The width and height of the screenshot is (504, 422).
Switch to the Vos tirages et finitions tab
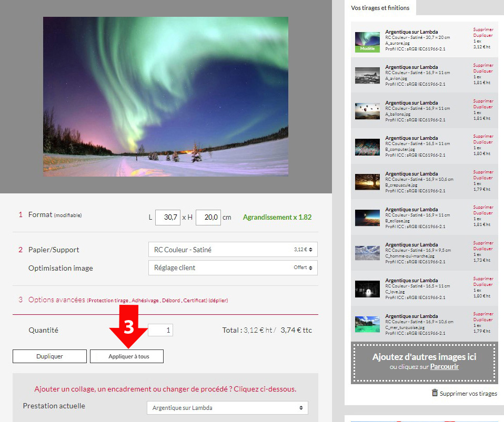[380, 8]
